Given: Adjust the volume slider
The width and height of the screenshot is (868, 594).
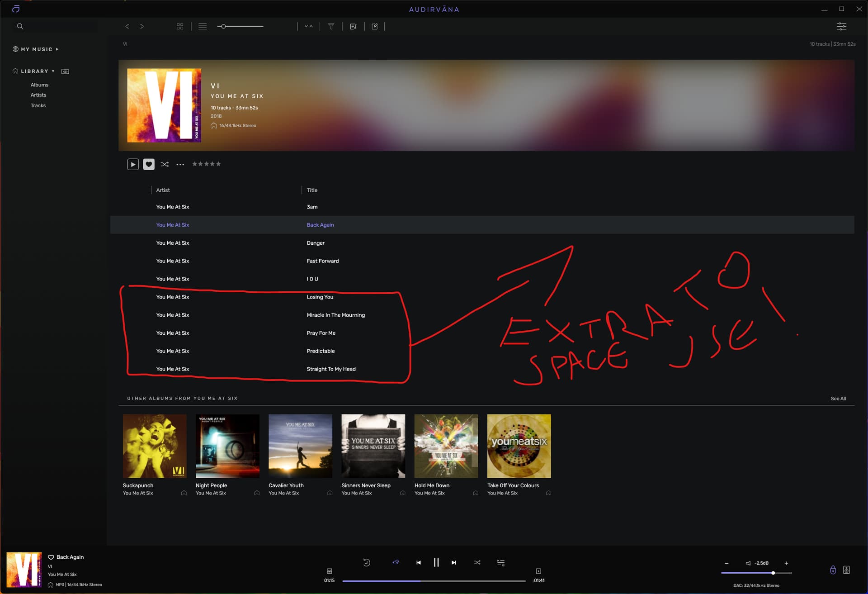Looking at the screenshot, I should click(x=756, y=573).
